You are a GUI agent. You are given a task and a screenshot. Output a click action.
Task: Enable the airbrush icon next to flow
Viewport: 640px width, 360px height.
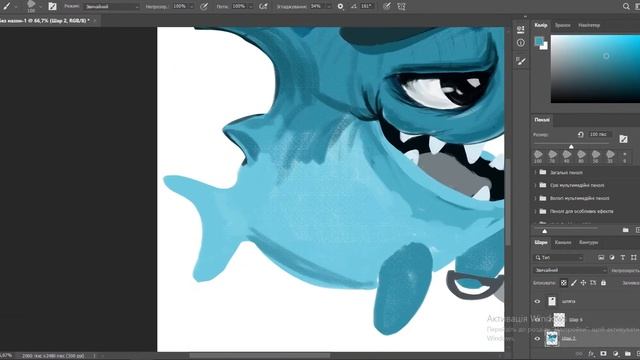(263, 7)
